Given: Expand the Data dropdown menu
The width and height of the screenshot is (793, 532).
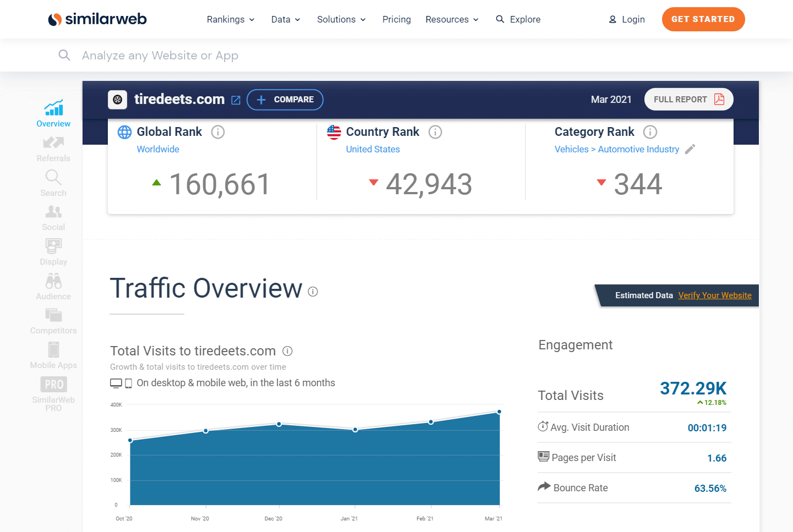Looking at the screenshot, I should coord(286,19).
